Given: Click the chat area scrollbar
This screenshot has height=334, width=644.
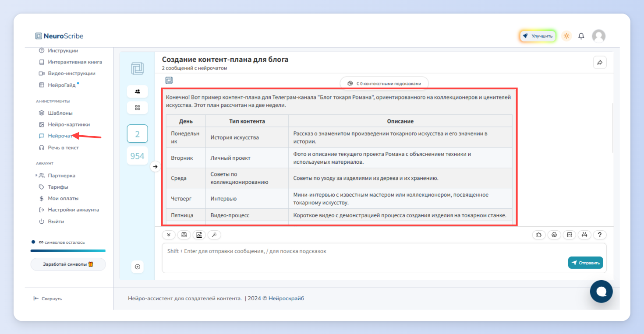Looking at the screenshot, I should tap(612, 128).
